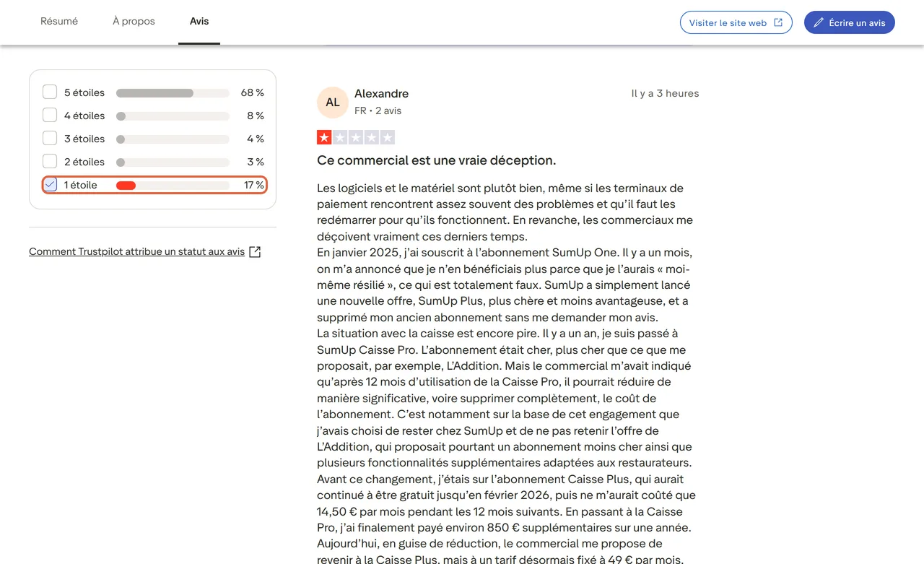
Task: Open the À propos tab
Action: pyautogui.click(x=134, y=22)
